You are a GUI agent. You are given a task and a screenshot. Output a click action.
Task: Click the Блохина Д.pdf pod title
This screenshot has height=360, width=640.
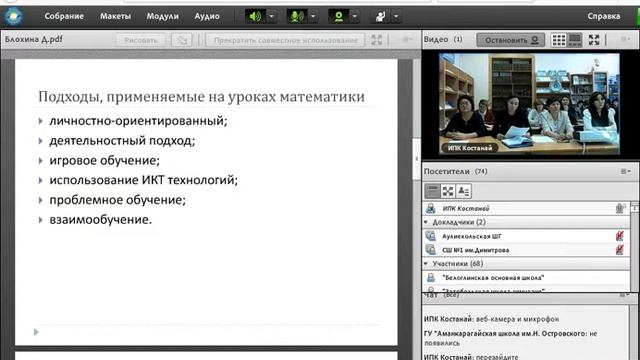(x=34, y=40)
